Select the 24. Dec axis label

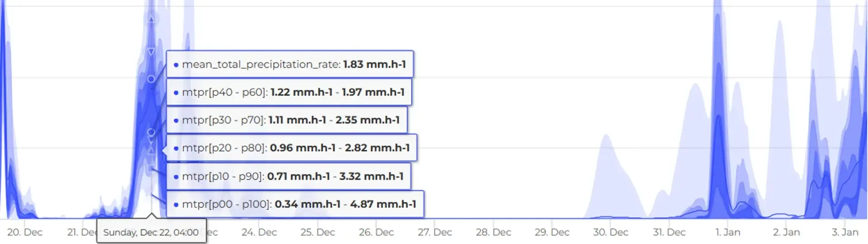click(259, 232)
